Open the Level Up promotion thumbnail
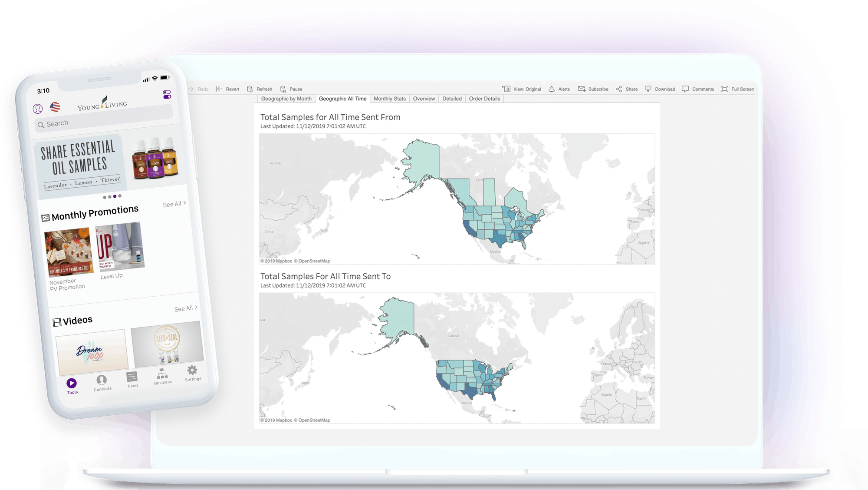 (120, 246)
